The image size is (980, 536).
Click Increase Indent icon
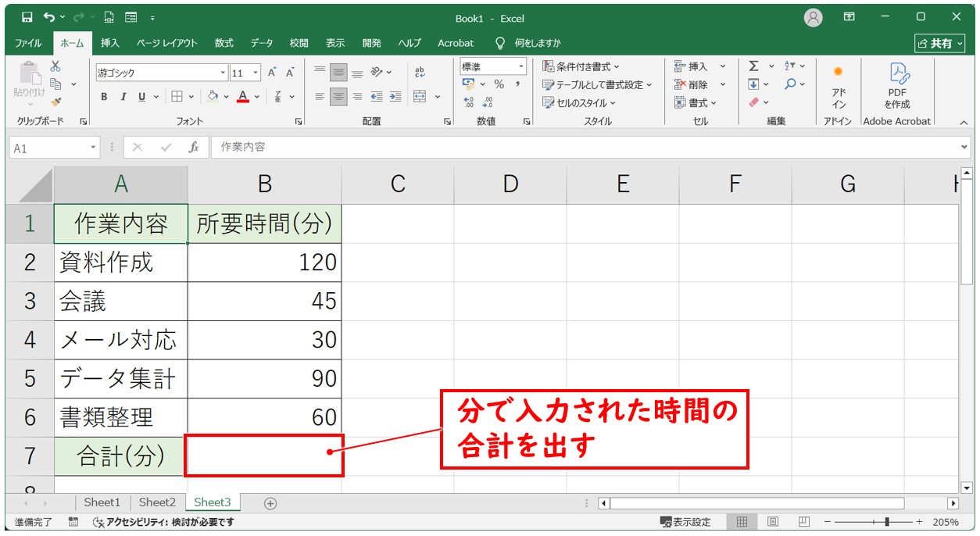click(x=395, y=97)
